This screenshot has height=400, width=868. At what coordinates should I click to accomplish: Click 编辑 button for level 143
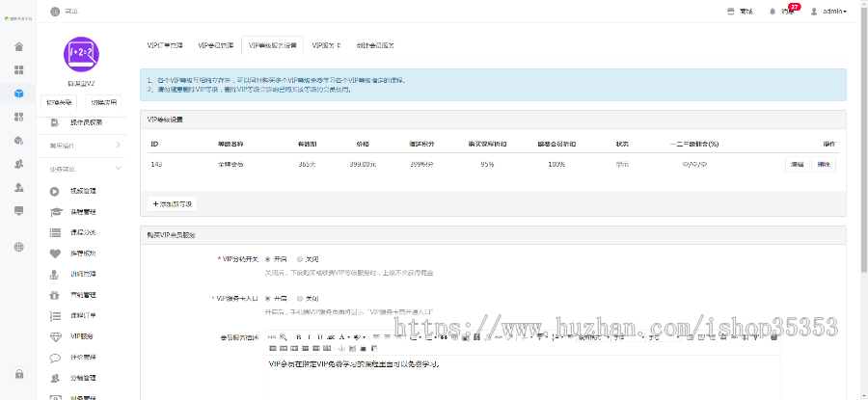point(798,164)
